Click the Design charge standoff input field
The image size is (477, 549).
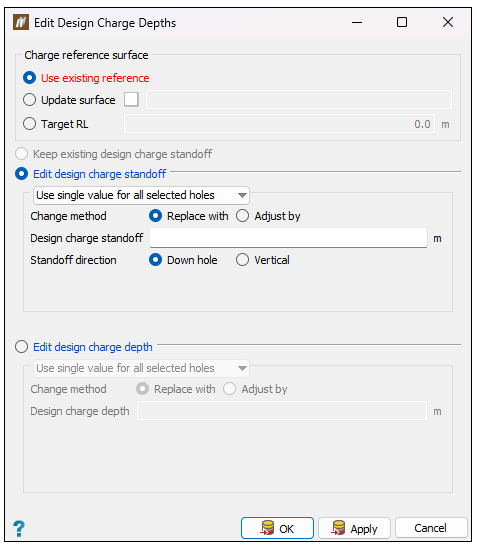pyautogui.click(x=288, y=238)
